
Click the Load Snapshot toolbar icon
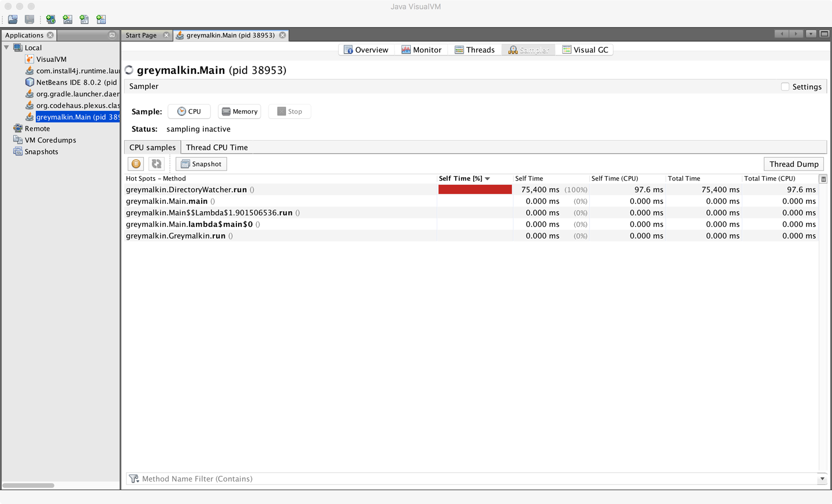[x=13, y=20]
